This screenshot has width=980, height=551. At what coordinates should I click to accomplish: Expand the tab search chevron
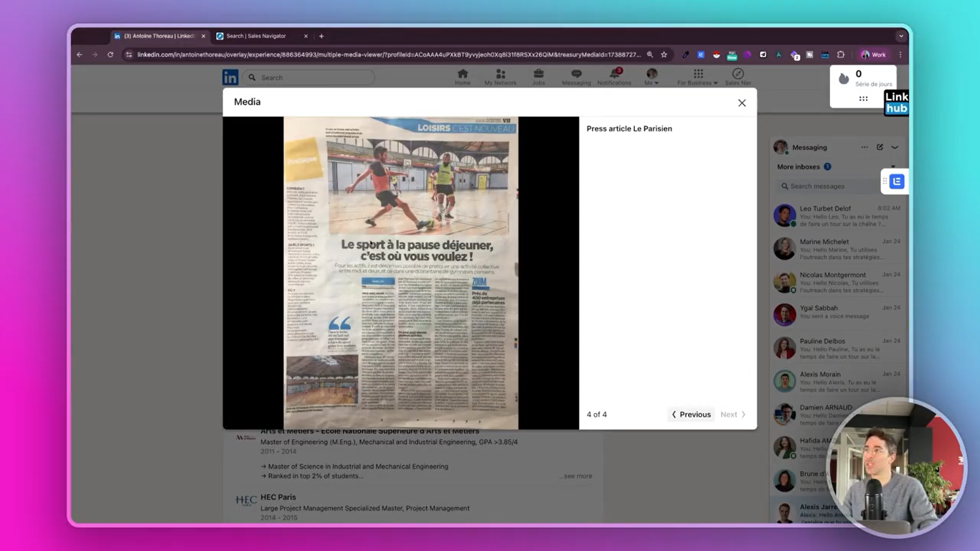coord(901,36)
